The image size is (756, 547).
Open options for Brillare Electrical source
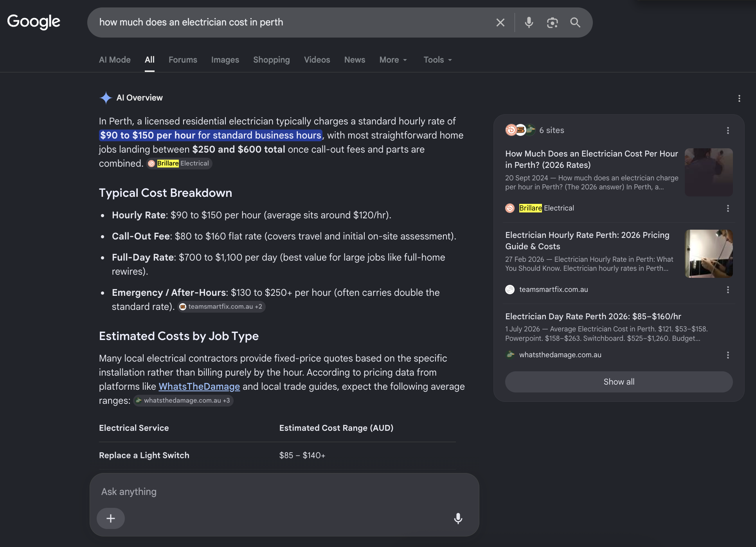tap(728, 208)
